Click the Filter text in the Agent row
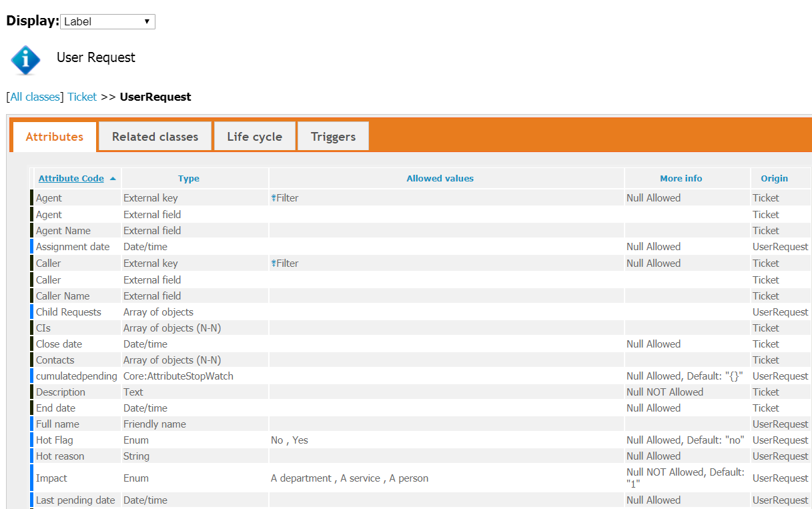 click(x=288, y=198)
